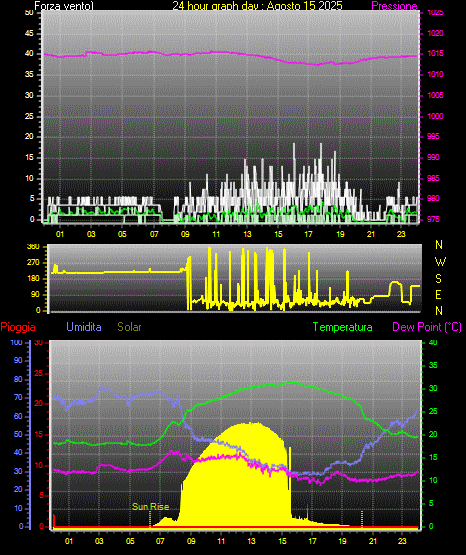
Task: Click the W wind direction label
Action: click(x=440, y=262)
